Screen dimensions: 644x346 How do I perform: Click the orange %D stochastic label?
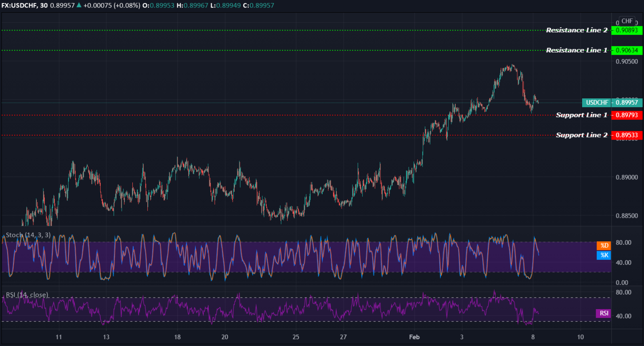coord(604,246)
